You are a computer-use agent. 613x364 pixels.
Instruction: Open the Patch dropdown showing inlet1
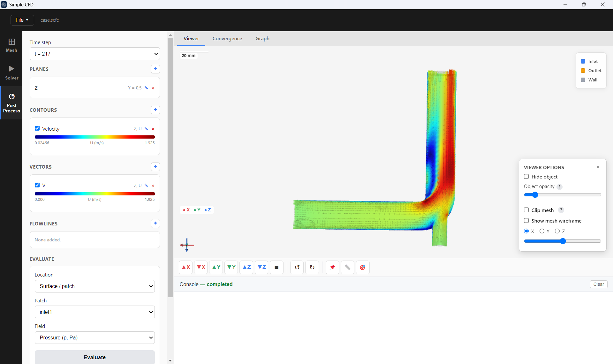tap(95, 312)
